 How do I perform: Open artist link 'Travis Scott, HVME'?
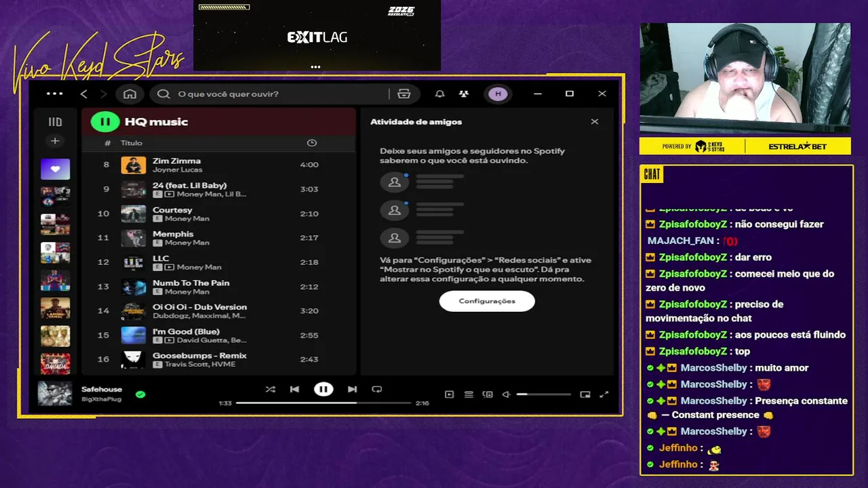(200, 365)
